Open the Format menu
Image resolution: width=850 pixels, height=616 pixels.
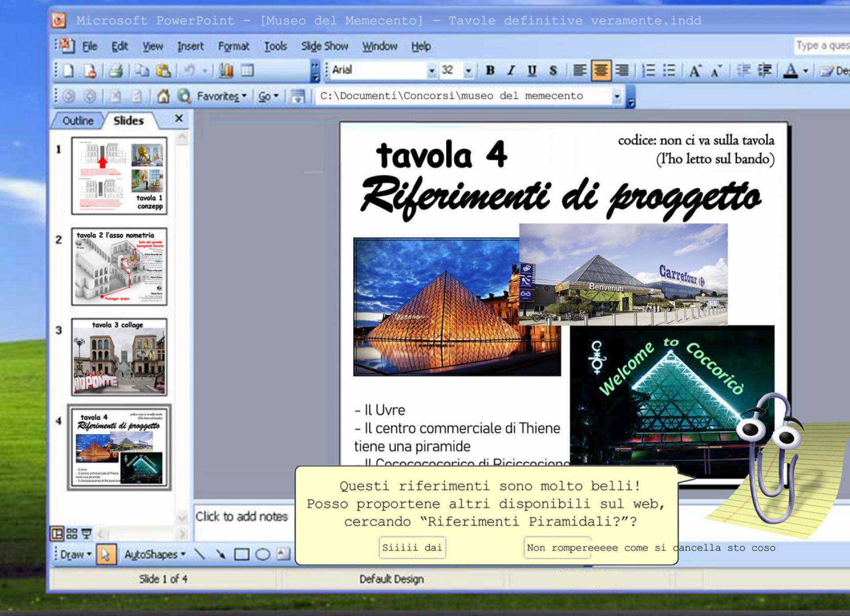233,46
